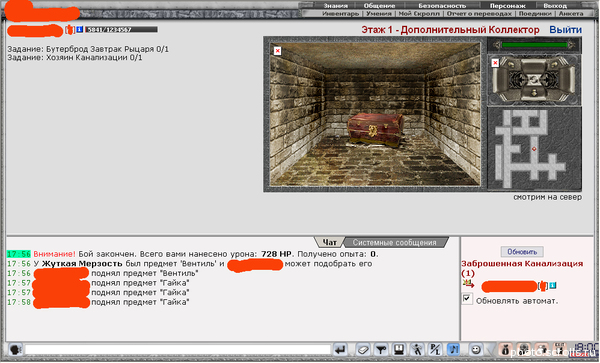Switch to 'Системные сообщения' tab

pyautogui.click(x=395, y=243)
